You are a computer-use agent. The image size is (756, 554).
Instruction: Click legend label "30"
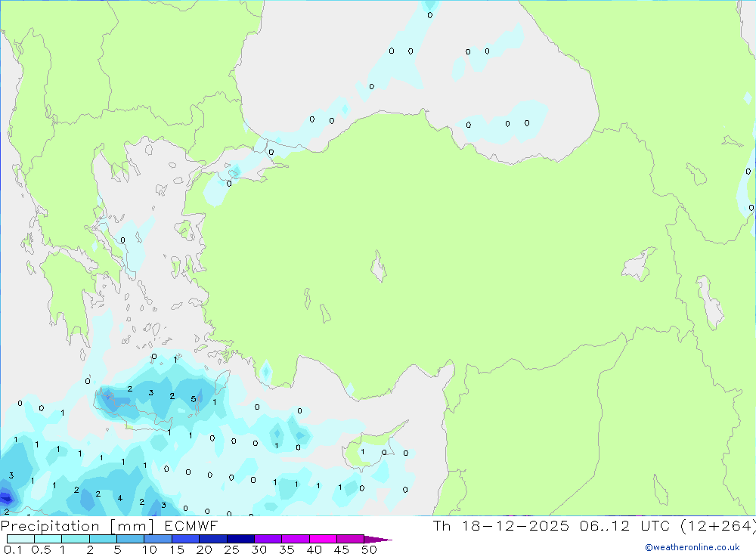(x=259, y=549)
